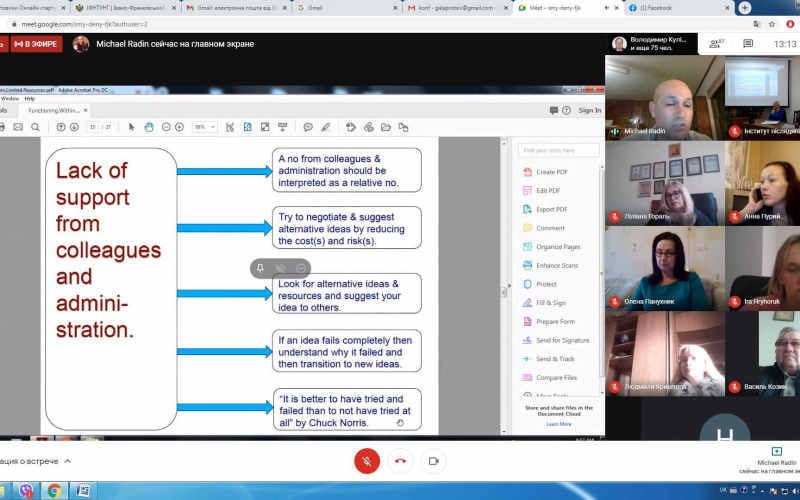Switch to the Gmail browser tab with Google icon
800x500 pixels.
coord(347,8)
